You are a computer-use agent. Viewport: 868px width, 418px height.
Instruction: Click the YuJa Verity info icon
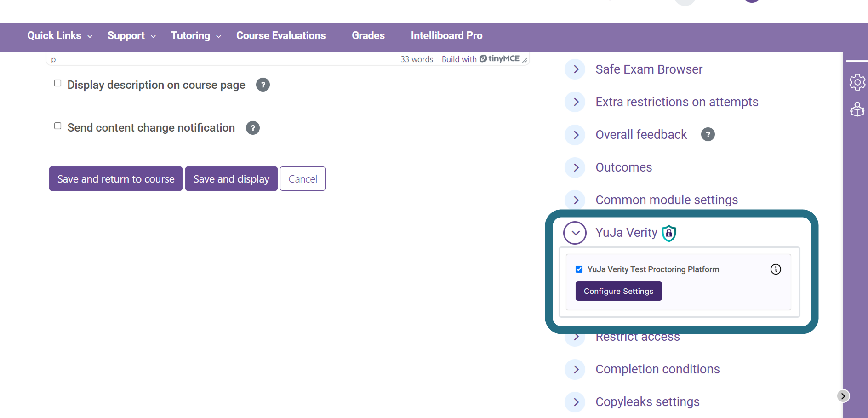(x=776, y=269)
